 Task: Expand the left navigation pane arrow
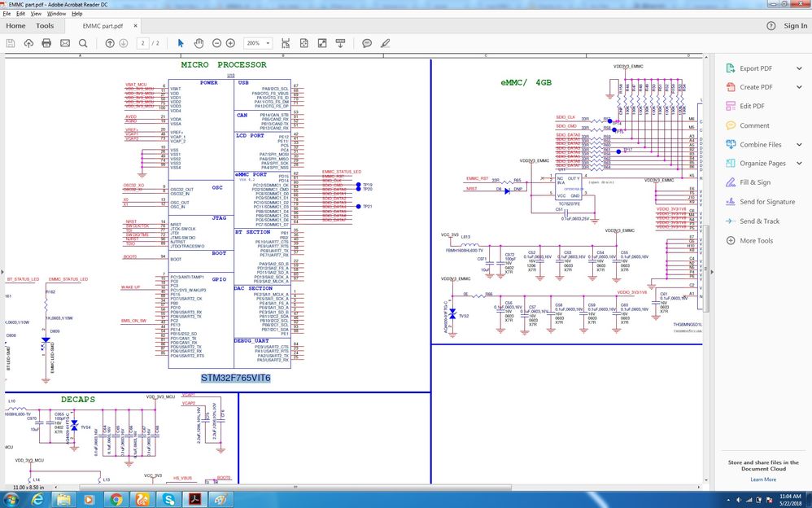click(x=2, y=271)
